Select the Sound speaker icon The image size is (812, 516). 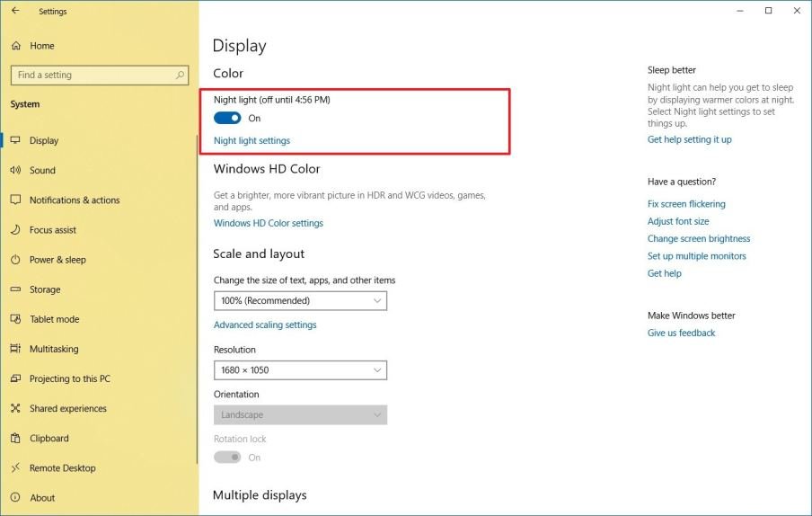[x=15, y=170]
